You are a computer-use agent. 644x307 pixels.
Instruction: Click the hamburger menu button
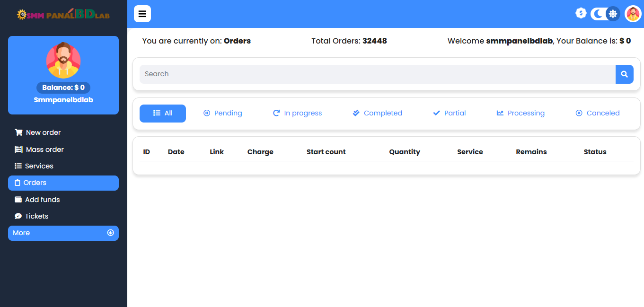142,14
